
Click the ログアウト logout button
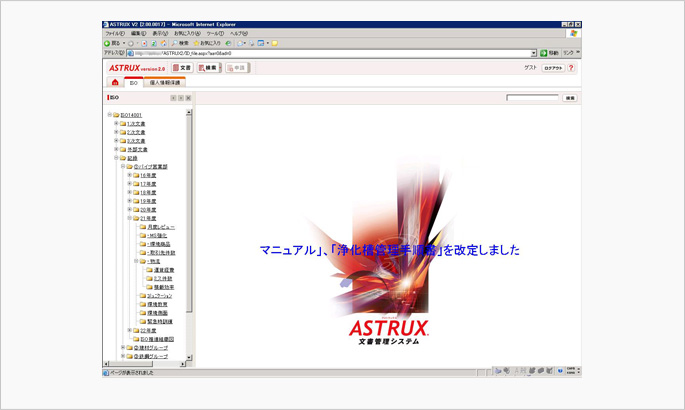554,68
